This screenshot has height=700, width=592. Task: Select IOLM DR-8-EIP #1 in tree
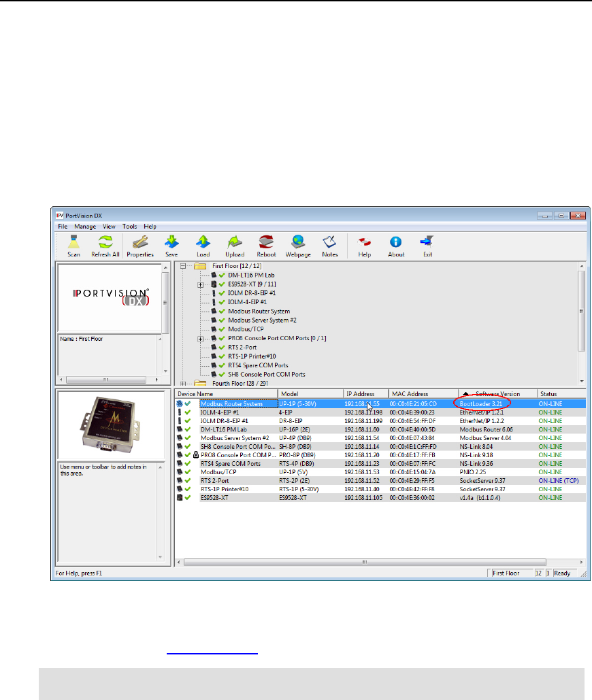[251, 293]
